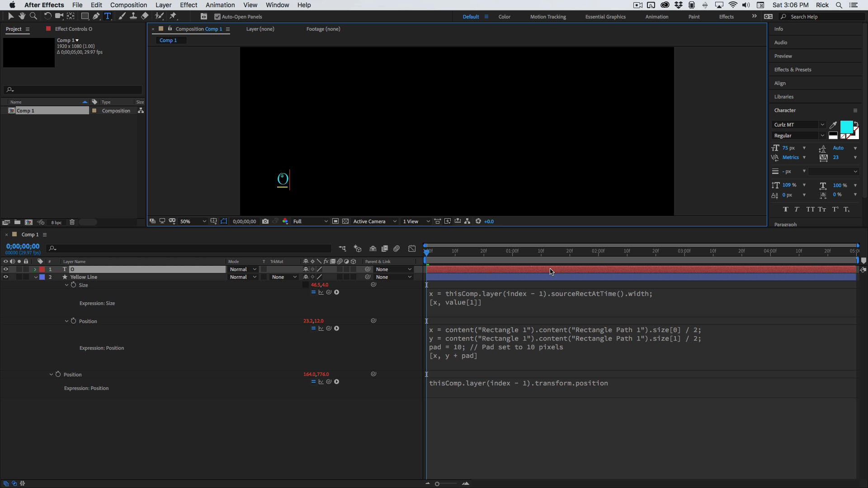Expand layer 1 text layer twirl arrow
The width and height of the screenshot is (868, 488).
[x=35, y=269]
